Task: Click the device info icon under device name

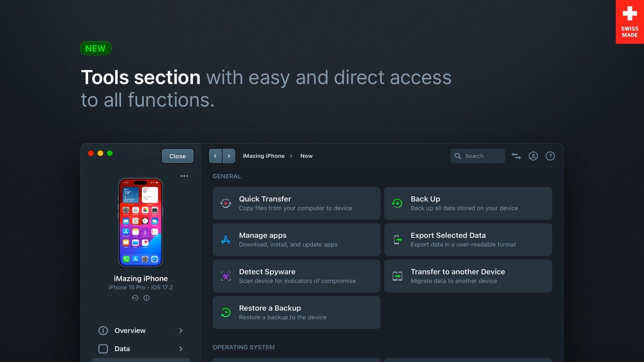Action: click(x=147, y=298)
